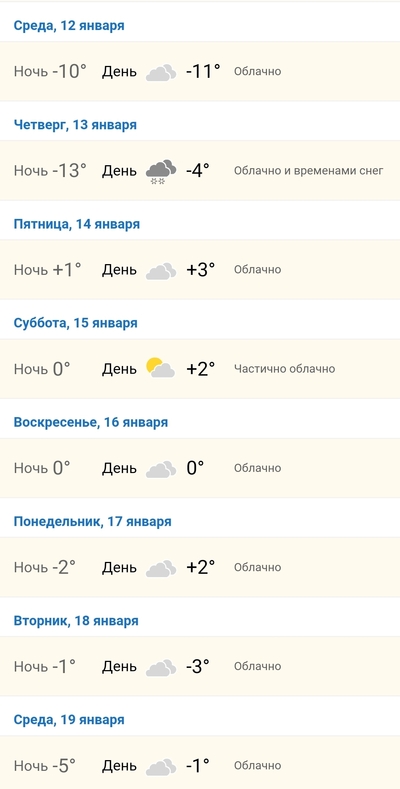This screenshot has height=789, width=400.
Task: Click the snow cloud icon for Четверг
Action: [x=161, y=172]
